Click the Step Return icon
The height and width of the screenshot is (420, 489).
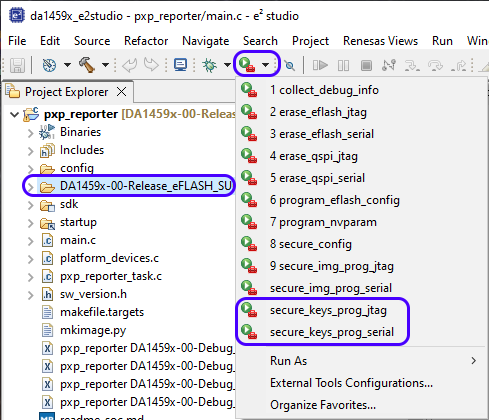click(x=458, y=65)
